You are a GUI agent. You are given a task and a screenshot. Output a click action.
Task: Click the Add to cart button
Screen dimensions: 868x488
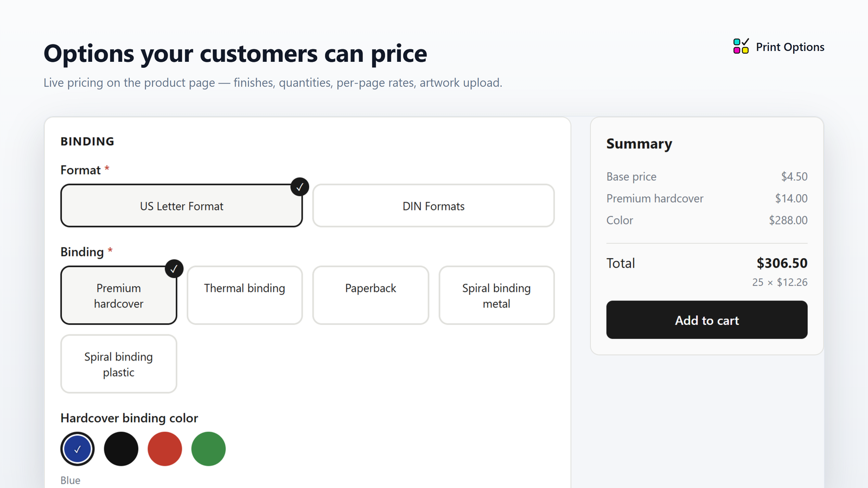(x=707, y=320)
